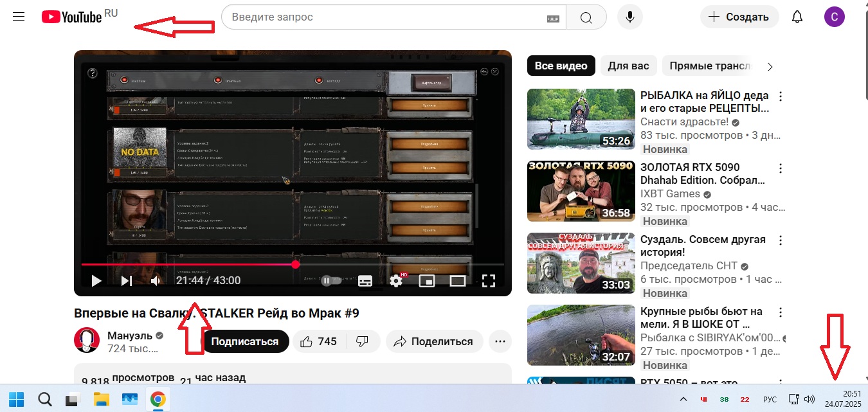Like the video with 745 likes
The height and width of the screenshot is (412, 868).
click(319, 341)
